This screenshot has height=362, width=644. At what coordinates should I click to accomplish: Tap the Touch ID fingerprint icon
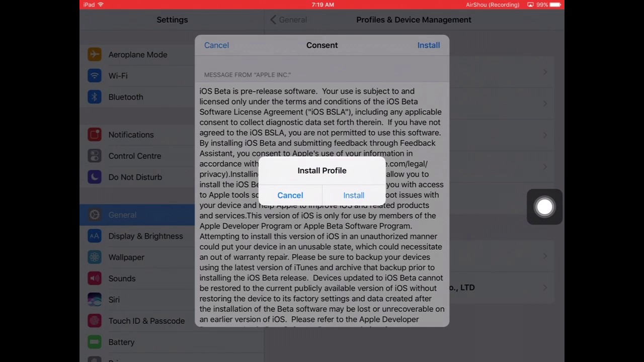coord(95,320)
